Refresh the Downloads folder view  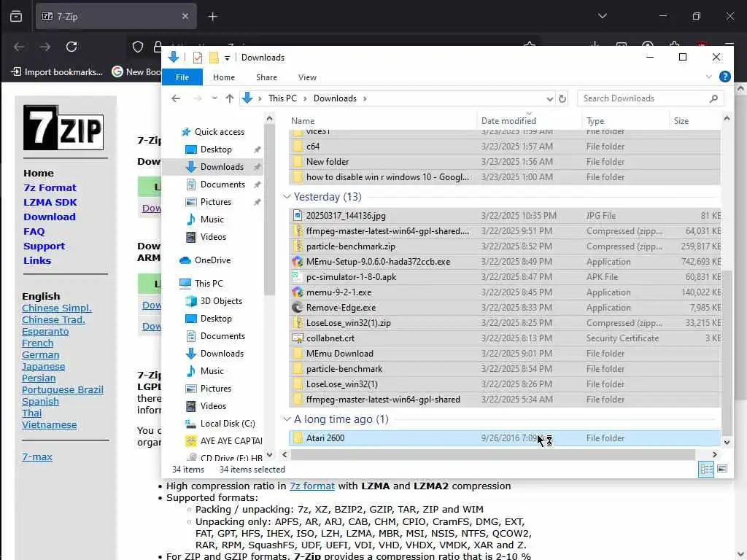click(562, 98)
